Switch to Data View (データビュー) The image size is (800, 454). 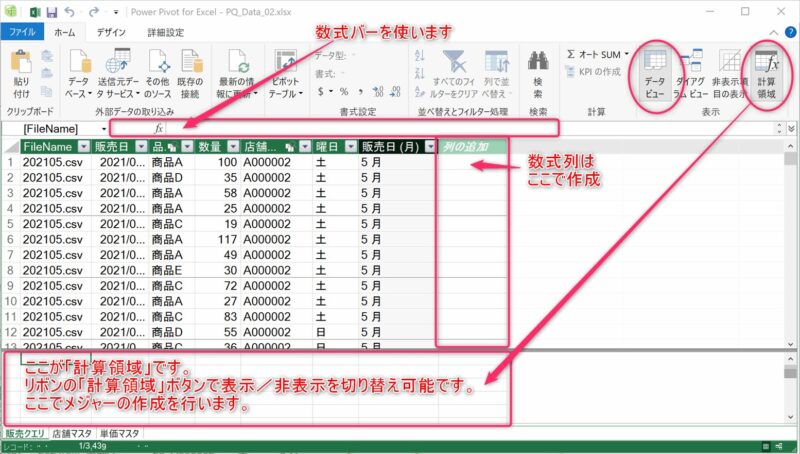point(655,74)
